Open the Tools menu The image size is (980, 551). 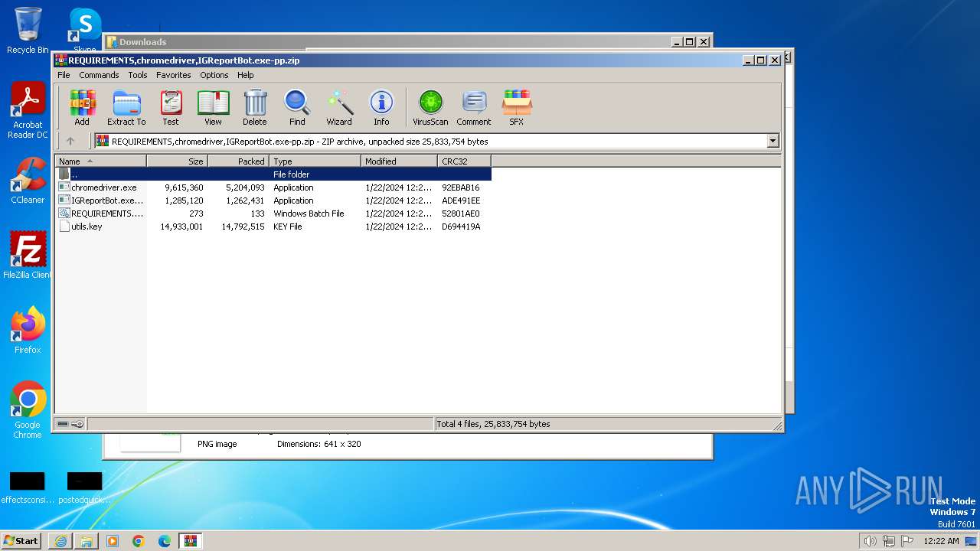pyautogui.click(x=138, y=75)
